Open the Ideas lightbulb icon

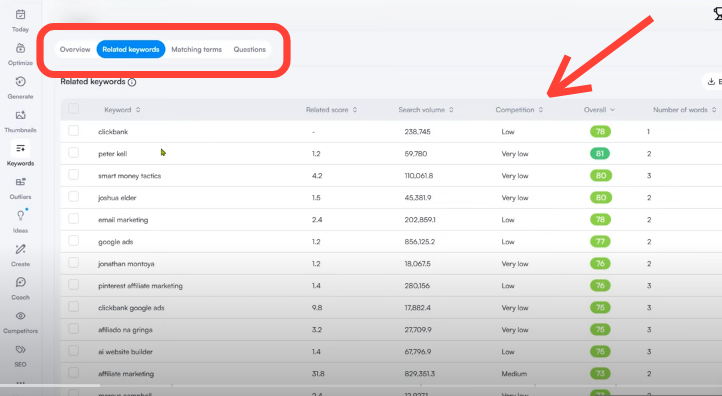[x=20, y=215]
